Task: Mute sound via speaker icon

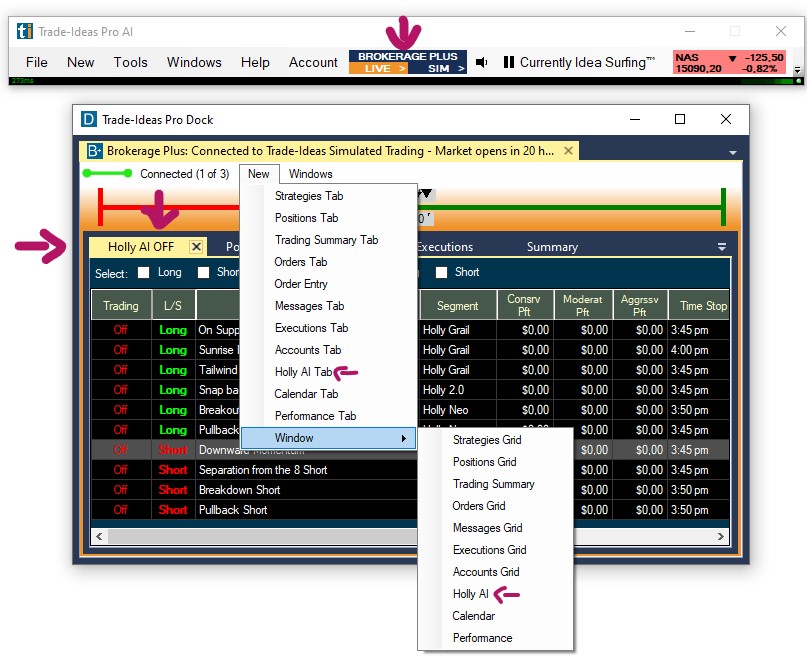Action: coord(482,62)
